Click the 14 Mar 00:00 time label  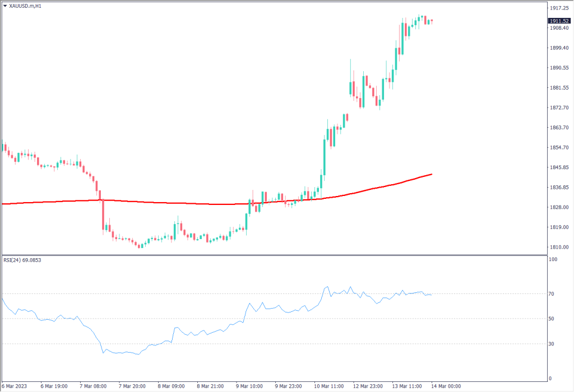(x=446, y=386)
